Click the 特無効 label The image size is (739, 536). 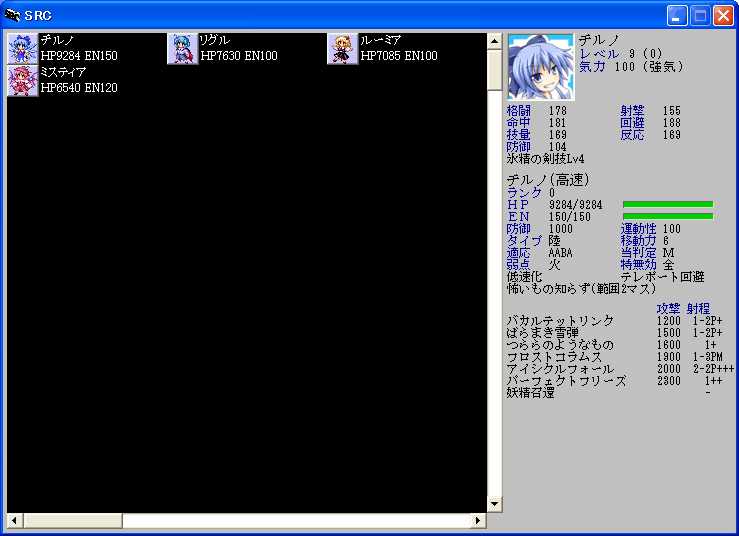point(638,265)
